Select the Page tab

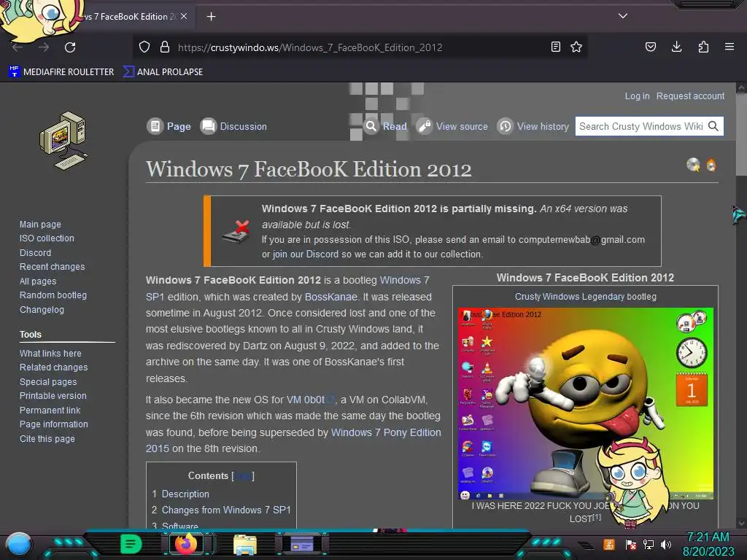click(x=169, y=126)
